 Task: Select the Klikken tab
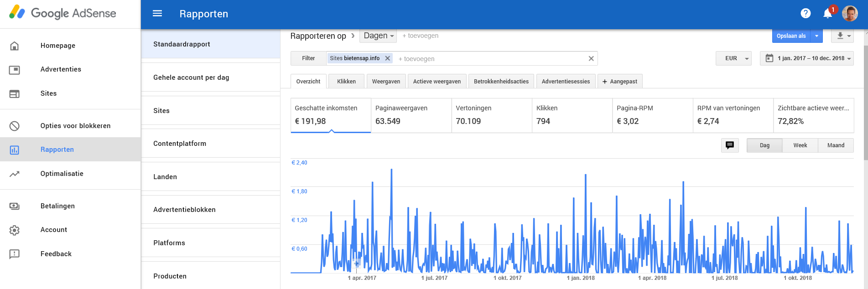pos(346,81)
